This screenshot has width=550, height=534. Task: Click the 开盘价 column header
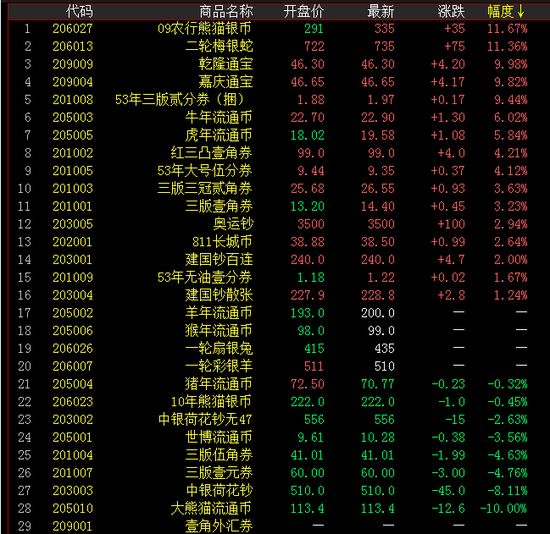coord(303,12)
